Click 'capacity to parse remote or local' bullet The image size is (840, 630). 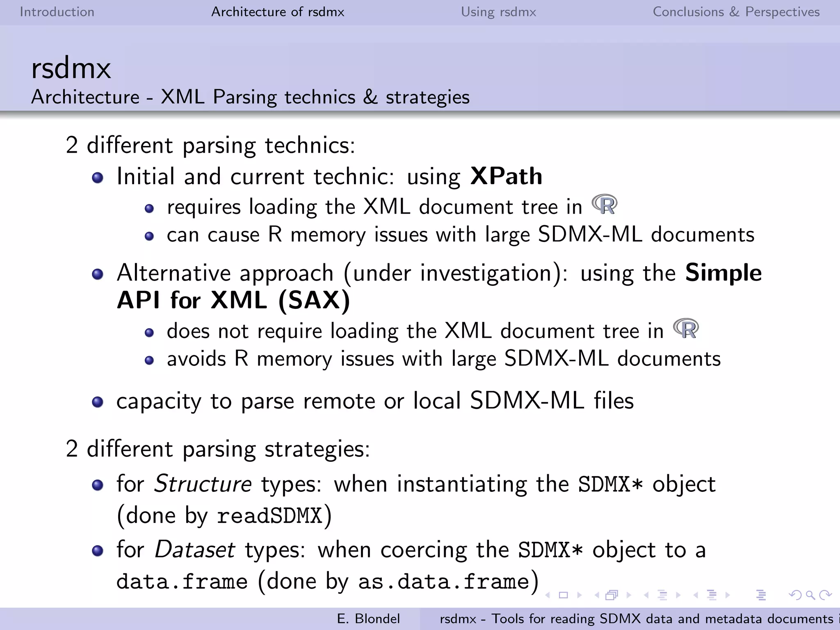[375, 401]
